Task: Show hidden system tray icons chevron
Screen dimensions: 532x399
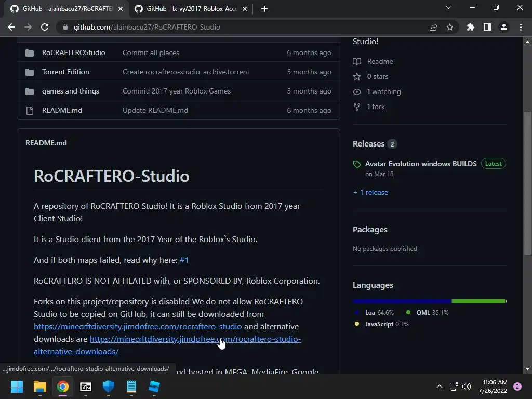Action: point(439,387)
